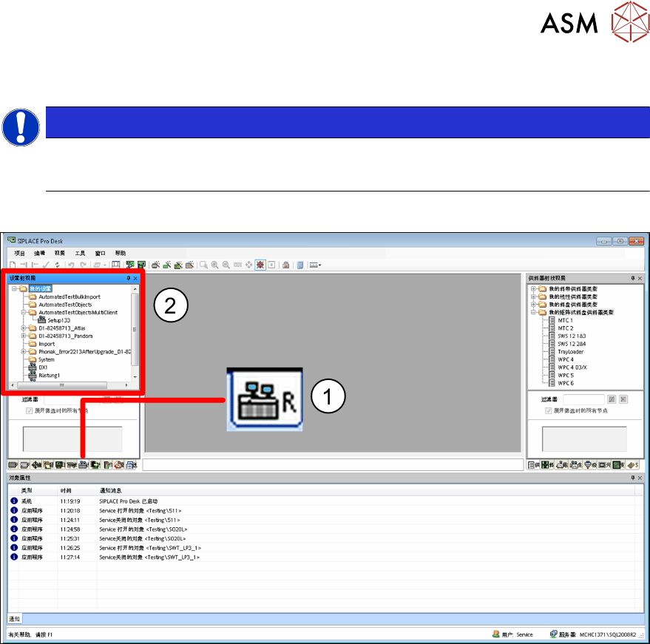Close the object properties panel

click(x=640, y=478)
